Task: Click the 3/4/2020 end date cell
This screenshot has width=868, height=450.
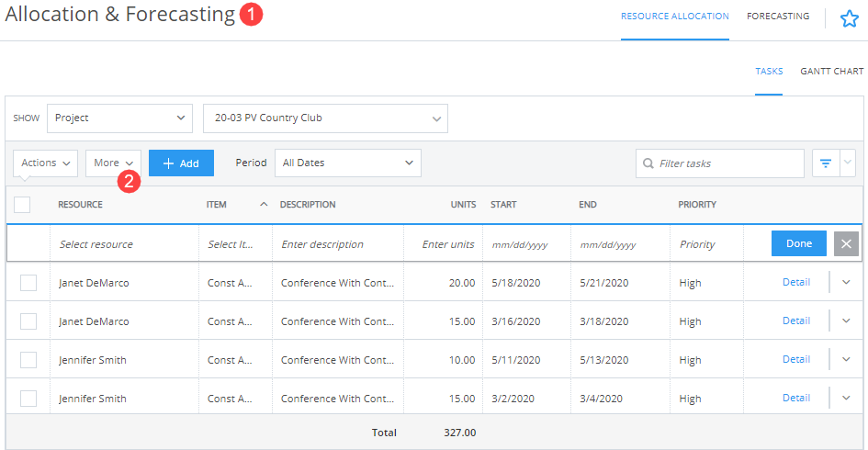Action: coord(601,399)
